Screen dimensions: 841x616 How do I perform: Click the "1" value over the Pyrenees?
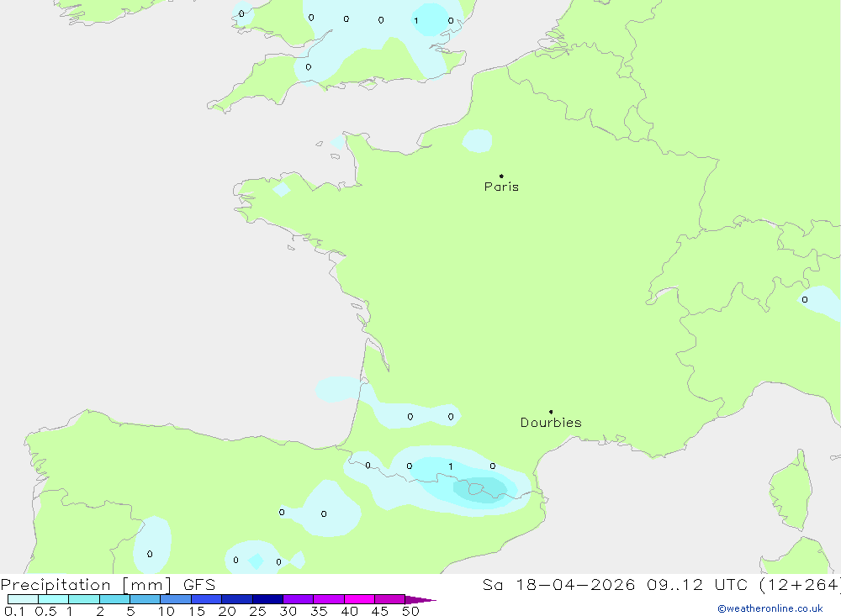tap(451, 466)
